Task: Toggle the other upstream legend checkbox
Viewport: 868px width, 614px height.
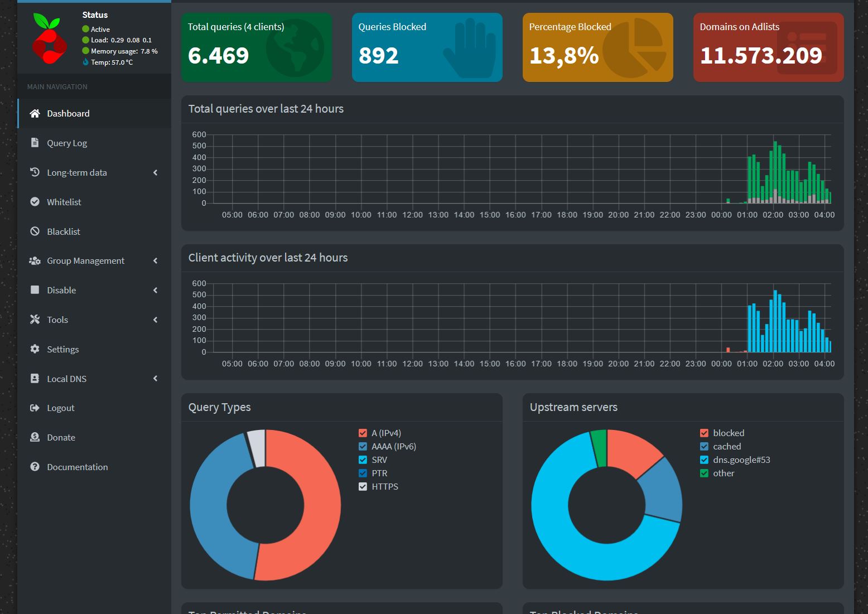Action: (x=704, y=473)
